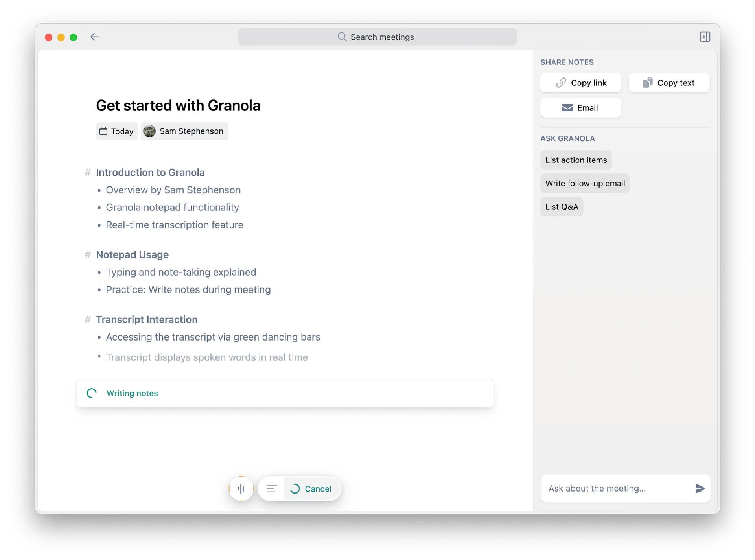Click the notes lines icon
The image size is (755, 560).
271,488
